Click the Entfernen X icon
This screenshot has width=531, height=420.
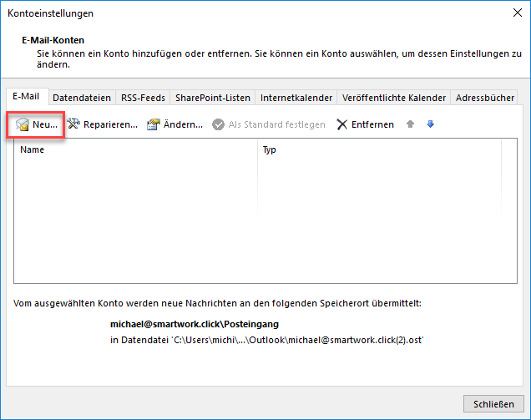pos(342,124)
